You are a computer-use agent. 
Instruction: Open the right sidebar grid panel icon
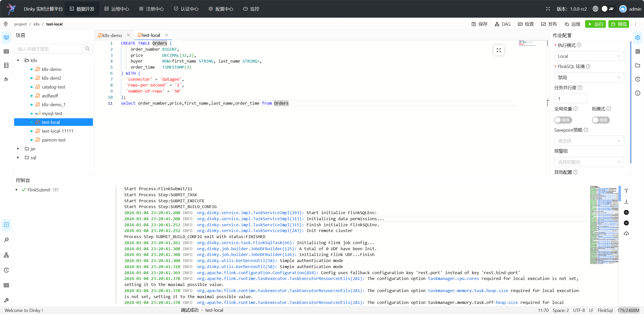pos(638,51)
